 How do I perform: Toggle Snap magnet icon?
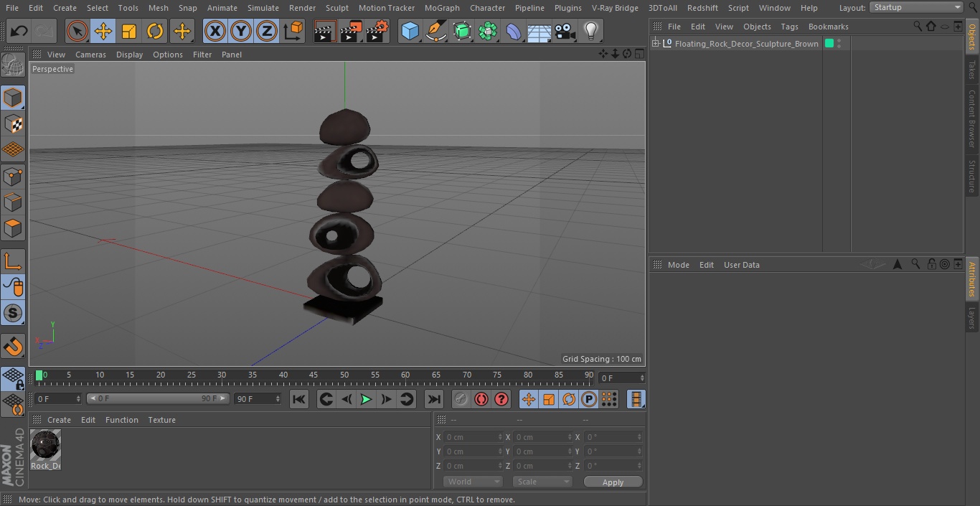(13, 347)
